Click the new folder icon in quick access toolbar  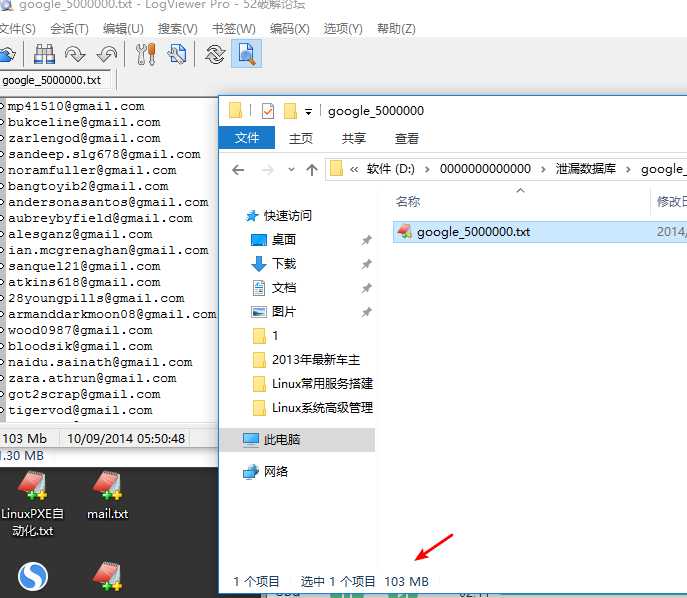click(290, 111)
